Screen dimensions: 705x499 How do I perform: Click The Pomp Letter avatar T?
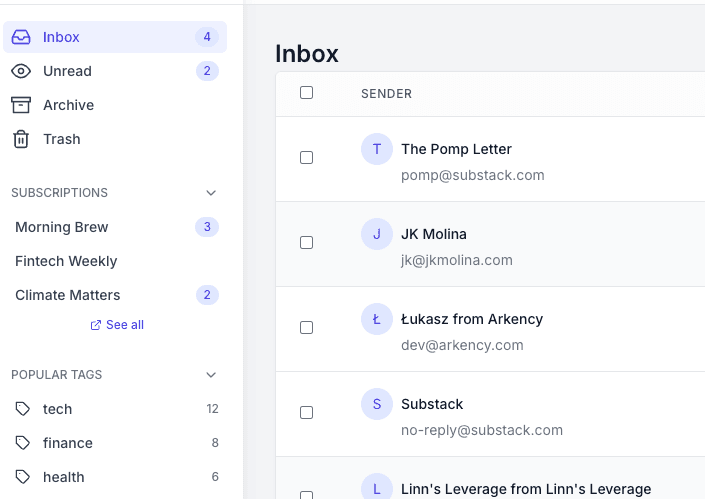click(377, 149)
